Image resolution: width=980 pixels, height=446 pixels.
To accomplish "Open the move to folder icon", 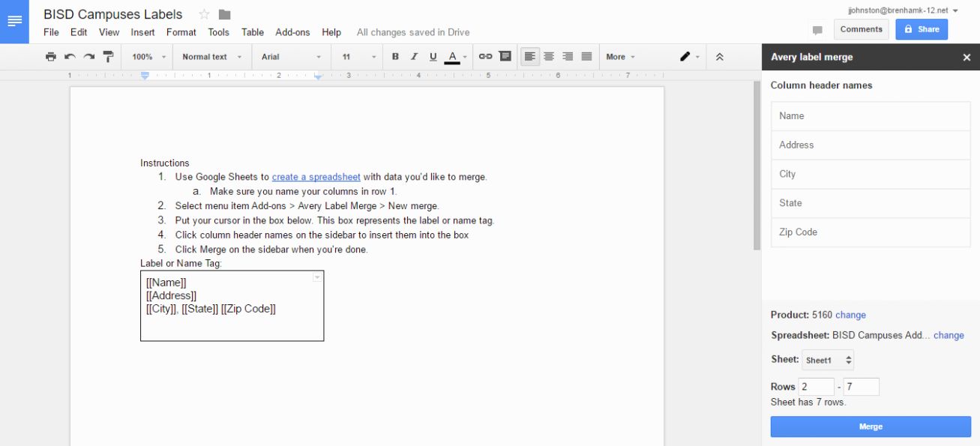I will pyautogui.click(x=224, y=14).
